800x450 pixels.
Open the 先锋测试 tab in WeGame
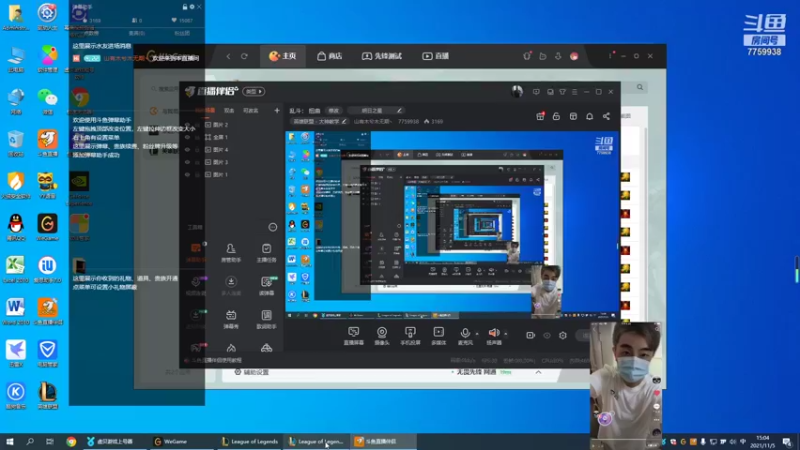382,56
